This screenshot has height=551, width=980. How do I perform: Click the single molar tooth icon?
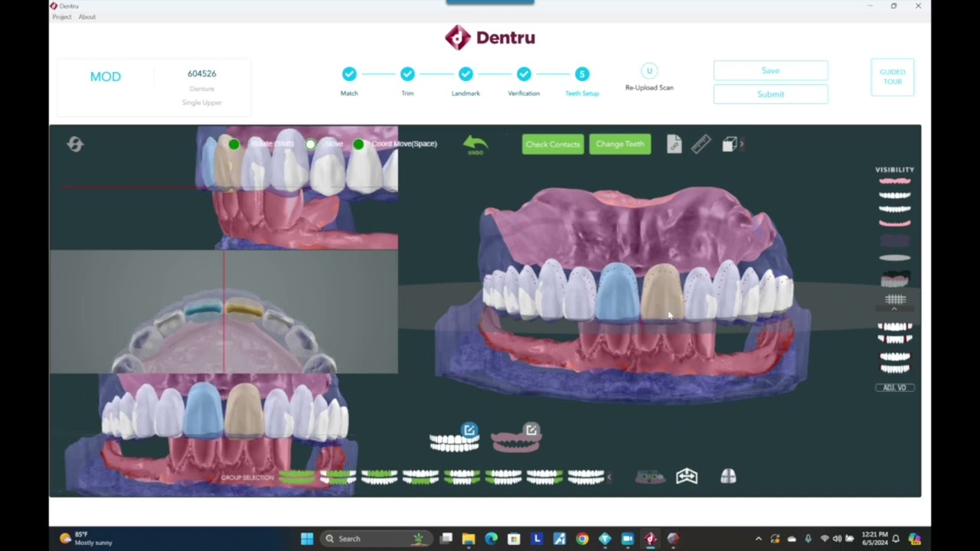click(728, 477)
